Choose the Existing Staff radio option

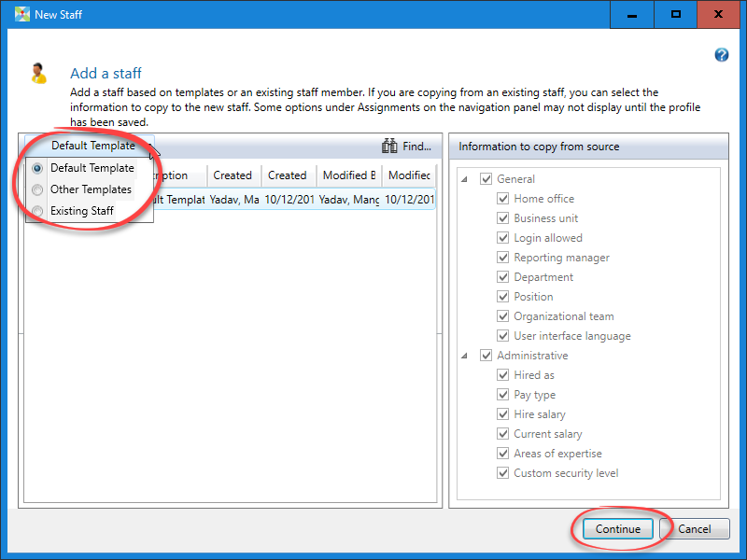(37, 211)
